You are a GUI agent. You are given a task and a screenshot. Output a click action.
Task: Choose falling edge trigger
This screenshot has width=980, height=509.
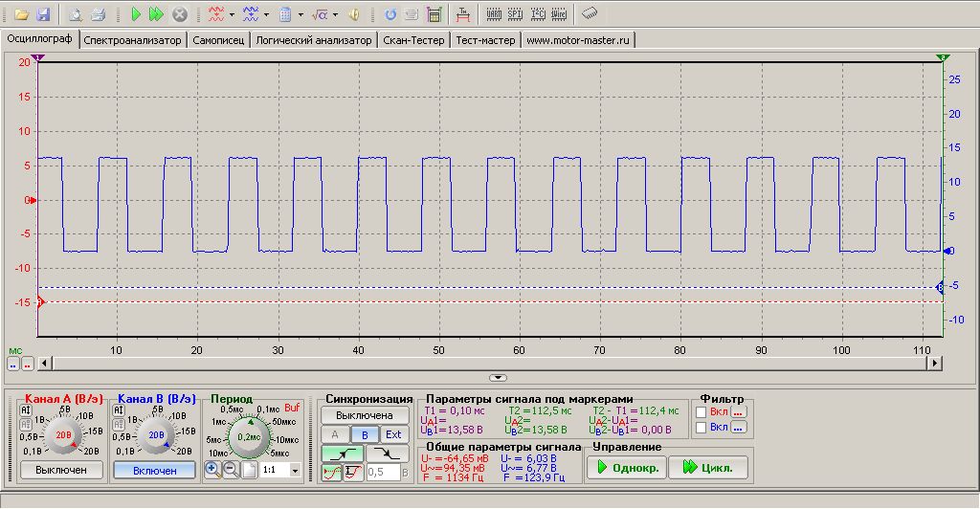click(388, 454)
